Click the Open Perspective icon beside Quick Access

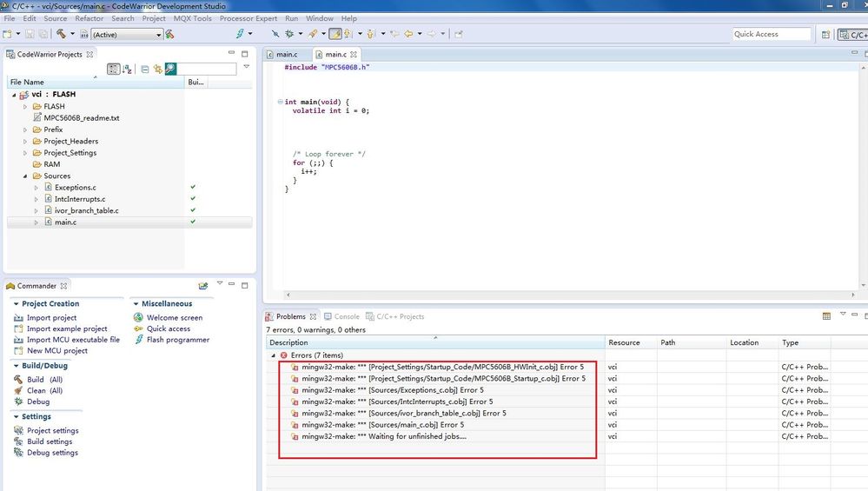click(825, 34)
